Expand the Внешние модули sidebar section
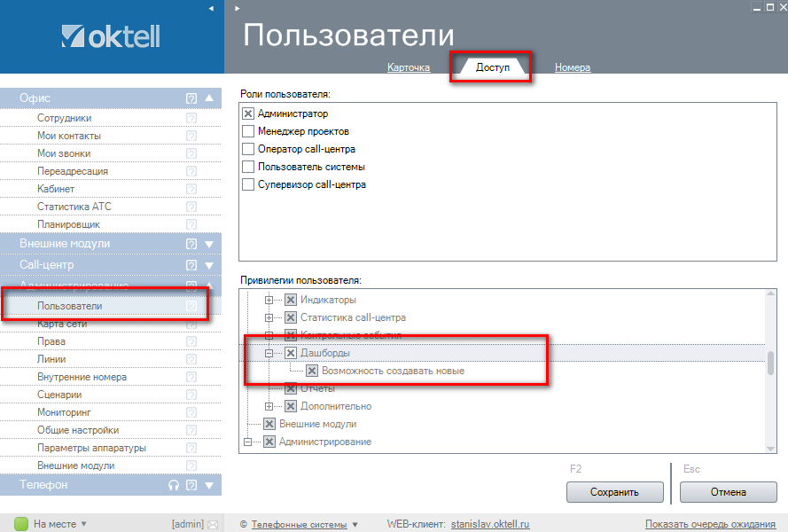Screen dimensions: 788x532 209,244
